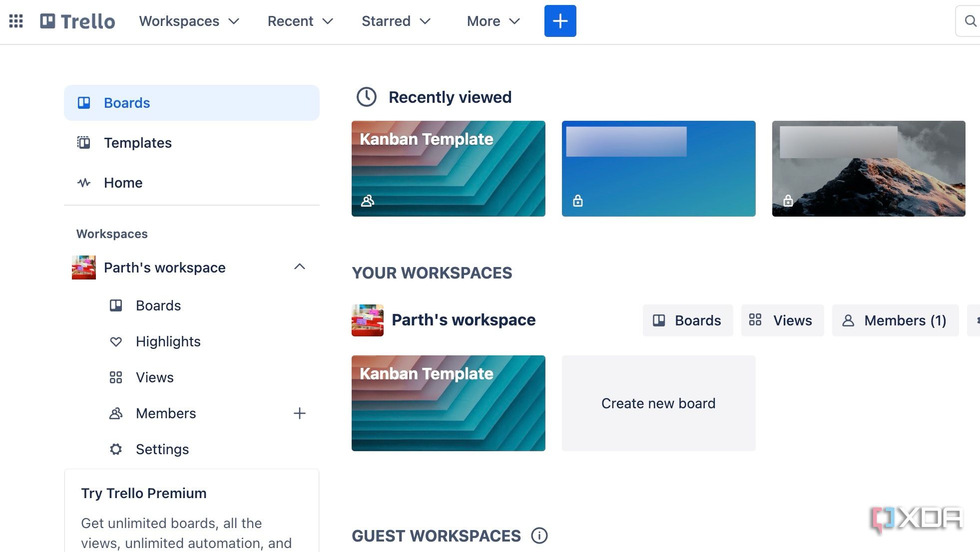Select Boards in the left sidebar
This screenshot has width=980, height=552.
pyautogui.click(x=126, y=103)
